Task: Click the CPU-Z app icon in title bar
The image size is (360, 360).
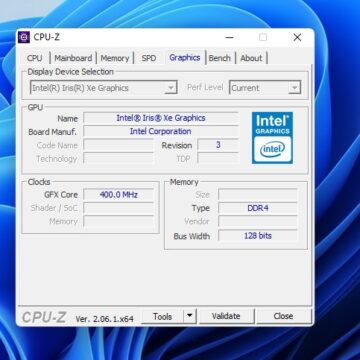Action: pos(24,37)
